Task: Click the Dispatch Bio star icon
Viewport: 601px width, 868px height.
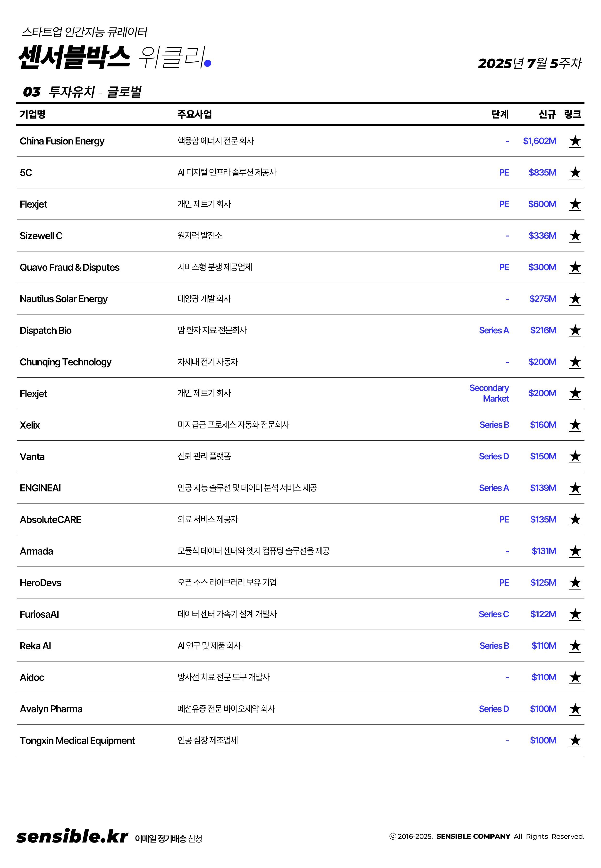Action: (575, 330)
